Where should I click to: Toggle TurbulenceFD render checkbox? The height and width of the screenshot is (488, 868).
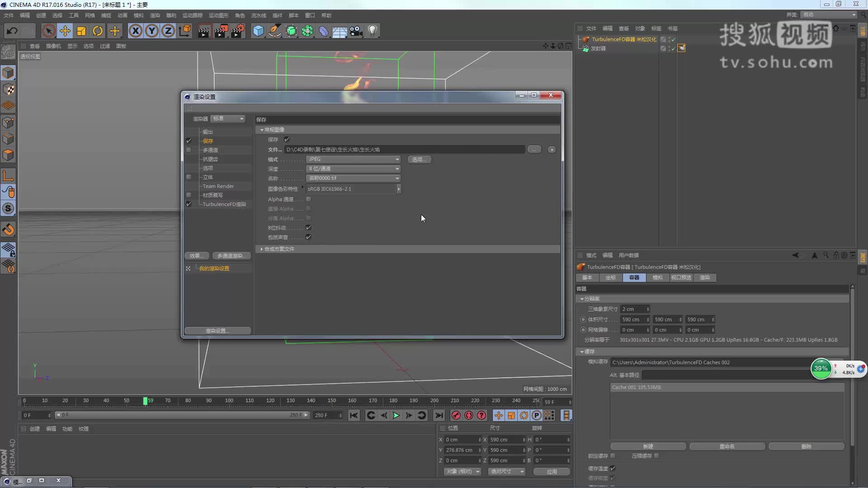point(189,204)
